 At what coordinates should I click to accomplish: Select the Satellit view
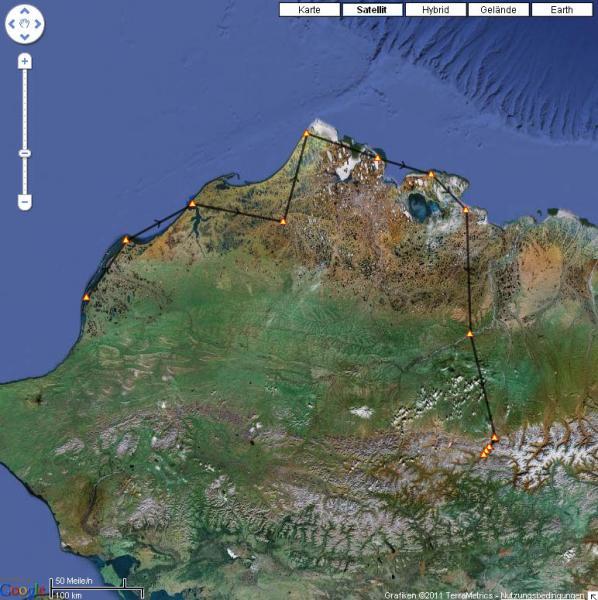(x=372, y=10)
